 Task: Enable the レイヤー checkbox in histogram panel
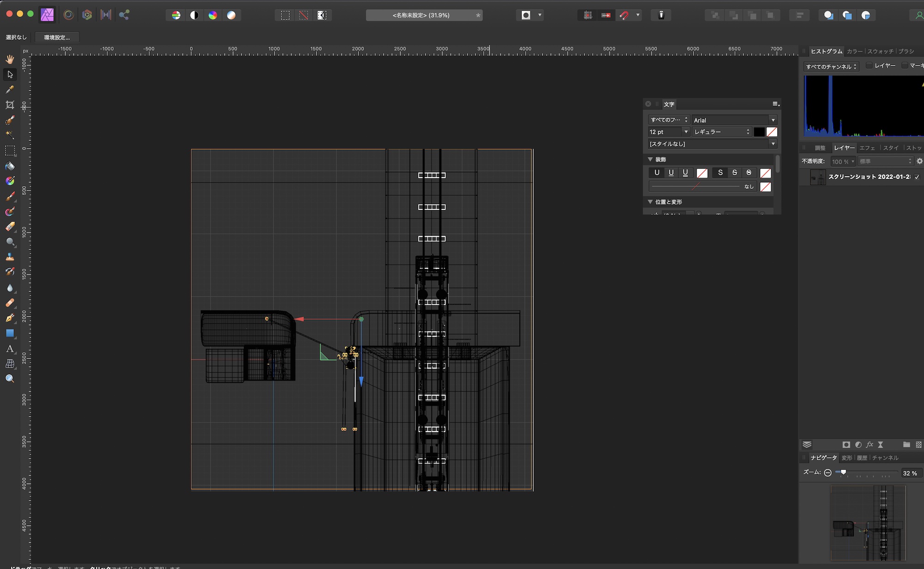click(x=869, y=66)
